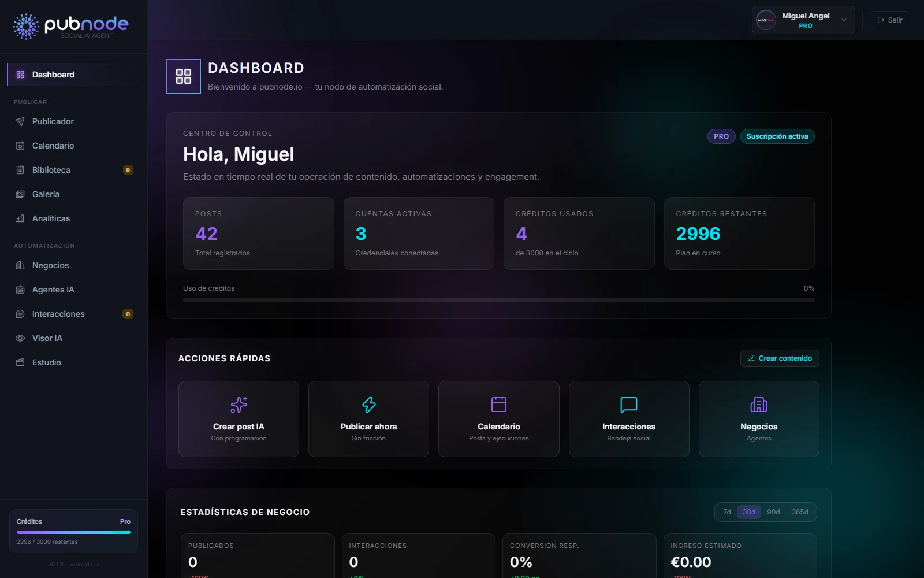Click the Uso de créditos progress bar
This screenshot has width=924, height=578.
pos(499,300)
